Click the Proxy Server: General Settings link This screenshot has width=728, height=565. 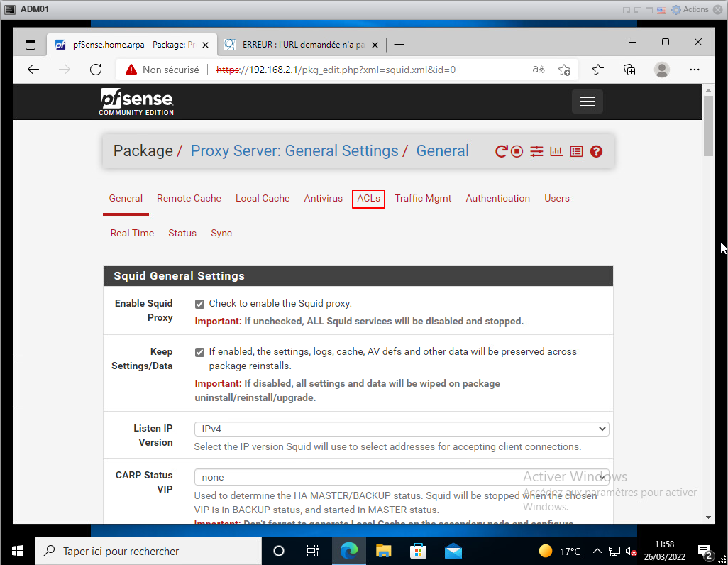click(x=294, y=151)
